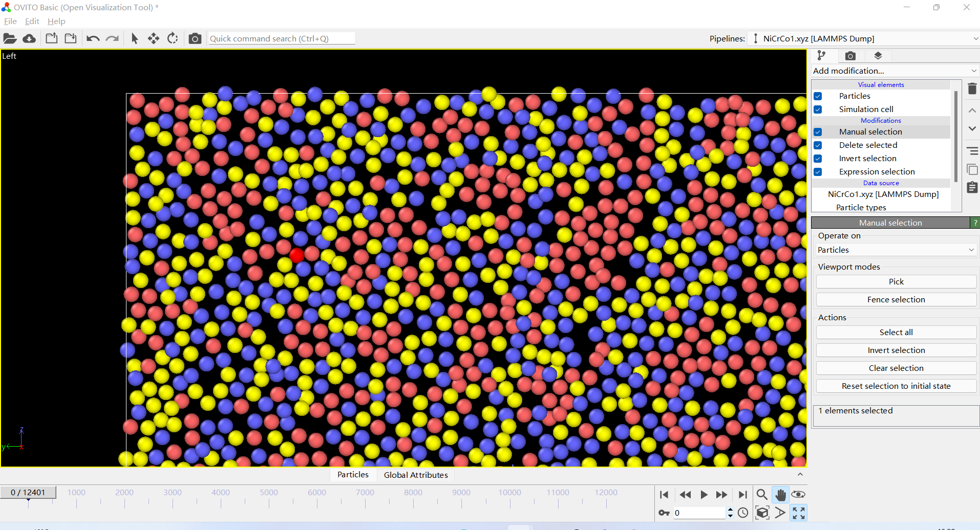Viewport: 980px width, 530px height.
Task: Activate the Orbit Camera eye tool
Action: pyautogui.click(x=798, y=495)
